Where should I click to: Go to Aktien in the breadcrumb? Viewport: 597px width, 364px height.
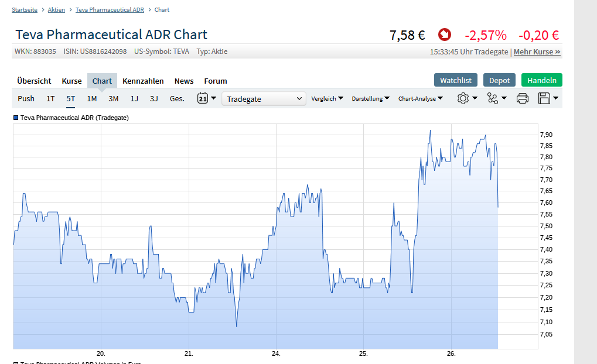click(x=56, y=10)
